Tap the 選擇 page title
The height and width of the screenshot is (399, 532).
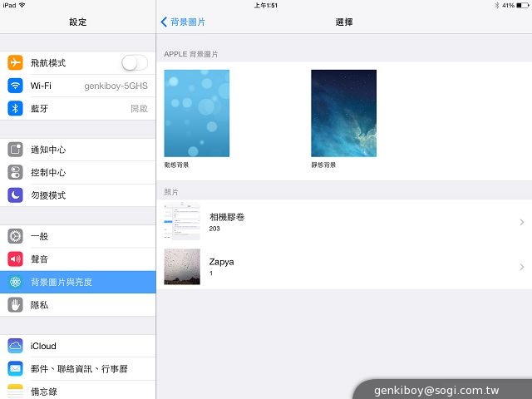(344, 22)
